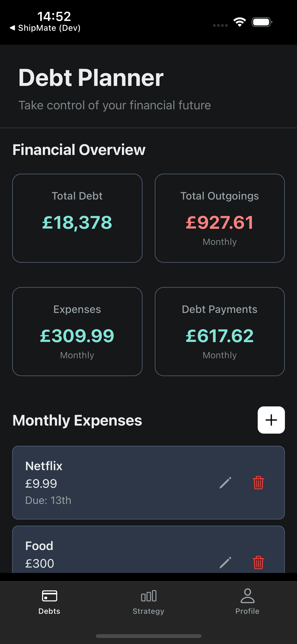Delete the Food expense
Image resolution: width=297 pixels, height=644 pixels.
(x=258, y=562)
